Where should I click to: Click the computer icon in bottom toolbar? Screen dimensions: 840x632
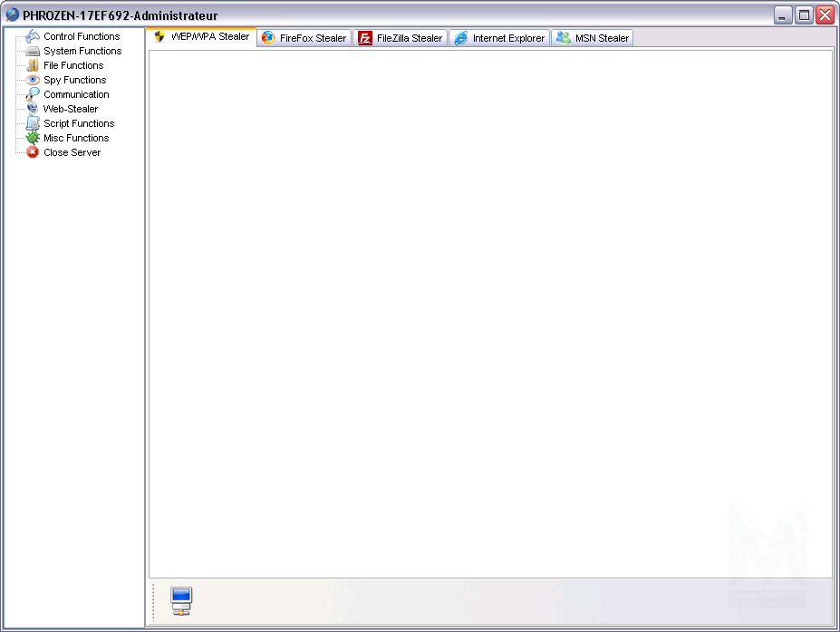coord(181,600)
